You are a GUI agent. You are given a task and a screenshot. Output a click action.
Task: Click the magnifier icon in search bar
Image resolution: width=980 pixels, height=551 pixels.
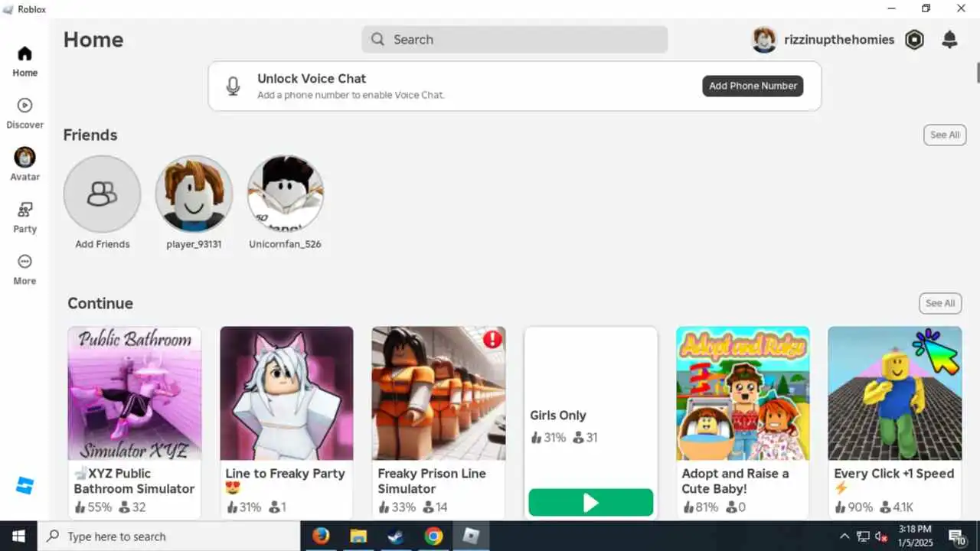(x=377, y=40)
